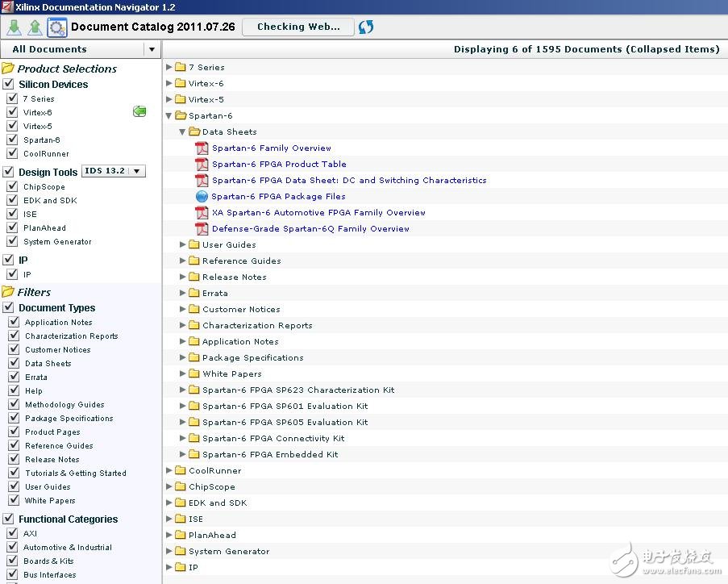Open the All Documents dropdown

tap(152, 49)
